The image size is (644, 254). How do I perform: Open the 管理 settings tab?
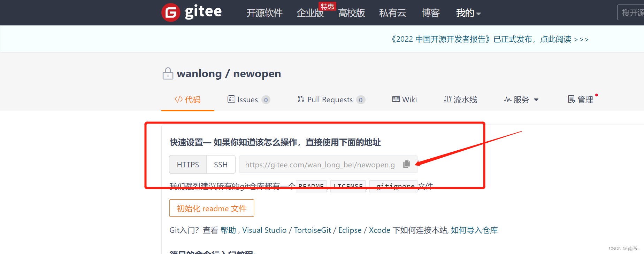581,100
